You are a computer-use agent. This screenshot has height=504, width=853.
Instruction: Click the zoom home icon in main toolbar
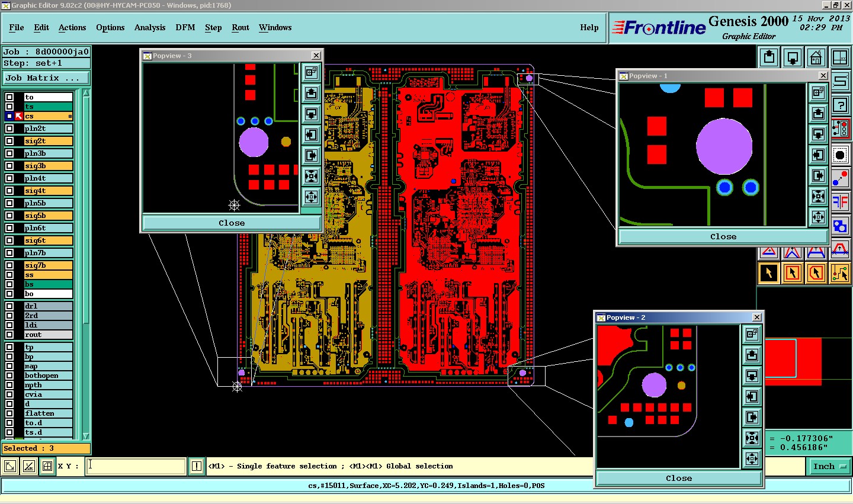816,58
